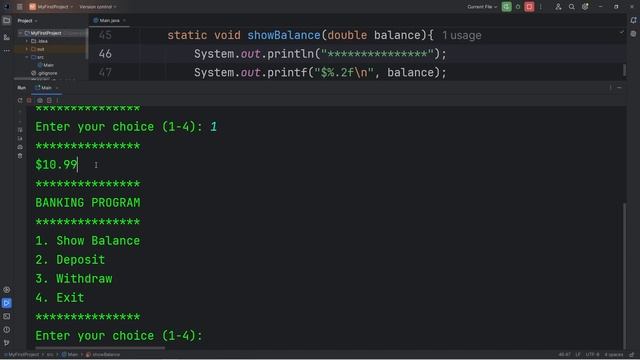Toggle scroll-to-end icon in console side toolbar

(x=20, y=138)
